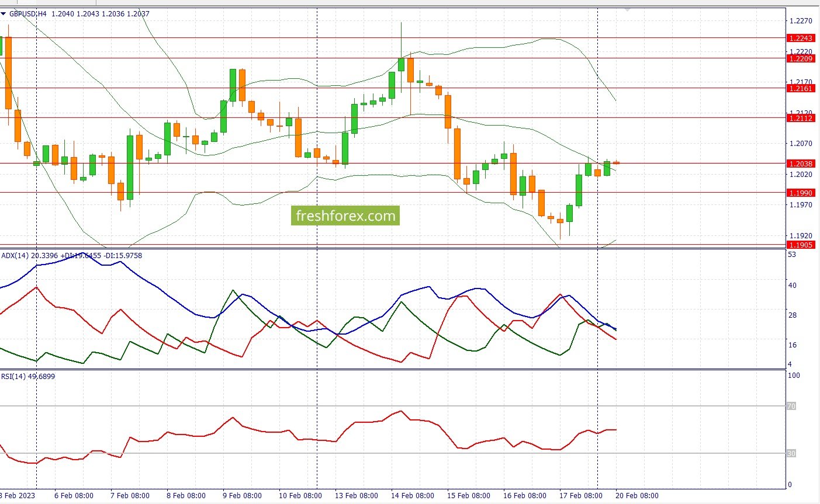Select the red 1.2112 price level label
This screenshot has width=820, height=504.
click(800, 118)
